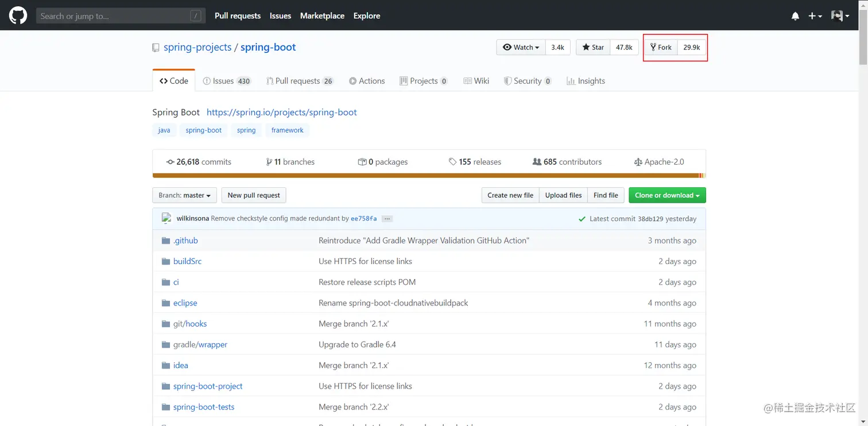This screenshot has height=426, width=868.
Task: Open the spring-projects organization link
Action: tap(197, 47)
